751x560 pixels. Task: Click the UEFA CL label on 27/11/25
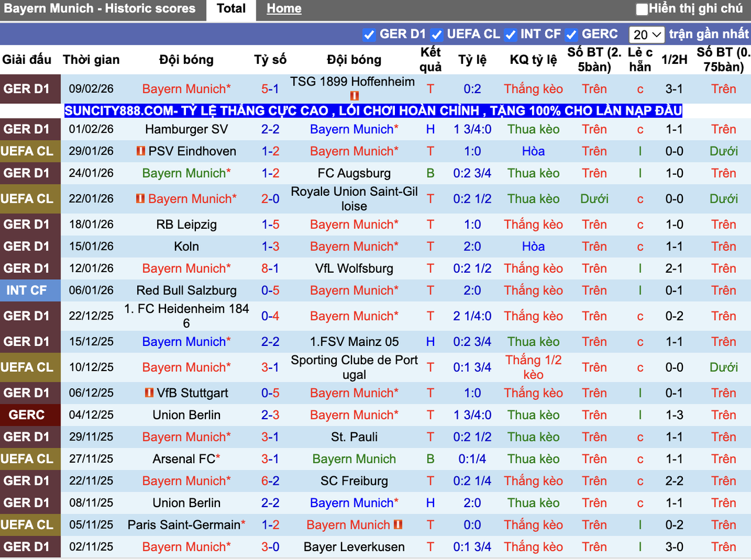pos(26,459)
